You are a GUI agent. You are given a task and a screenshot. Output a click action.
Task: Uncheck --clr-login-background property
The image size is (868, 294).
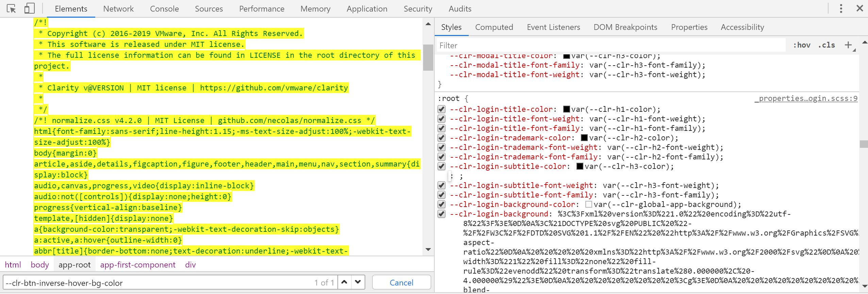coord(441,214)
